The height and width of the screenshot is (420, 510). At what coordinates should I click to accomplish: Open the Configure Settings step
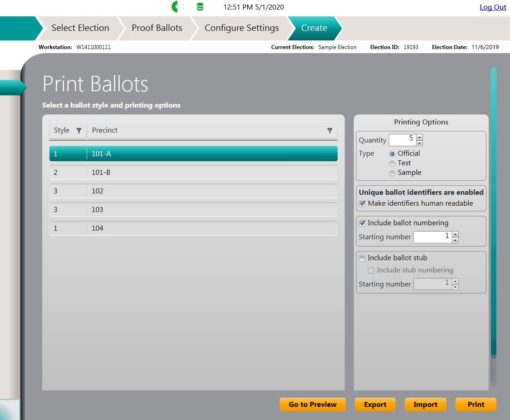coord(241,28)
